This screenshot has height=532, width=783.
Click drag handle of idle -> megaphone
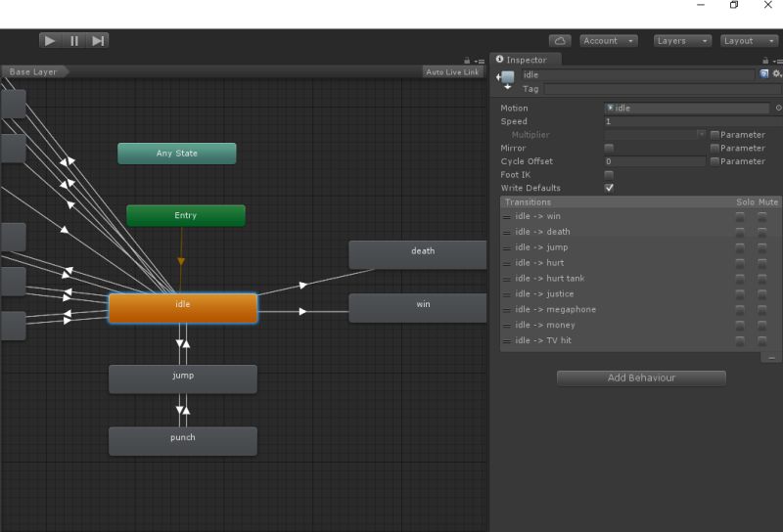(507, 310)
